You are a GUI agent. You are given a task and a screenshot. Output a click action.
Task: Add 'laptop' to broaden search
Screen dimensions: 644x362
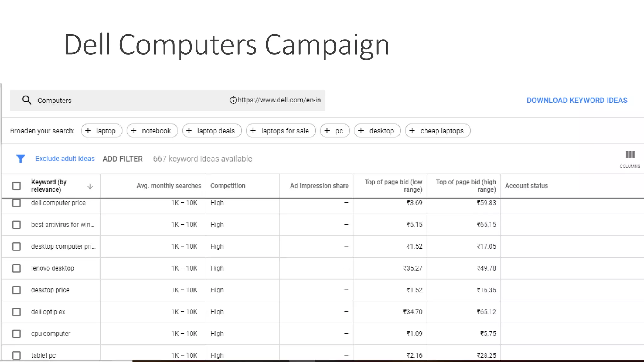pyautogui.click(x=101, y=131)
